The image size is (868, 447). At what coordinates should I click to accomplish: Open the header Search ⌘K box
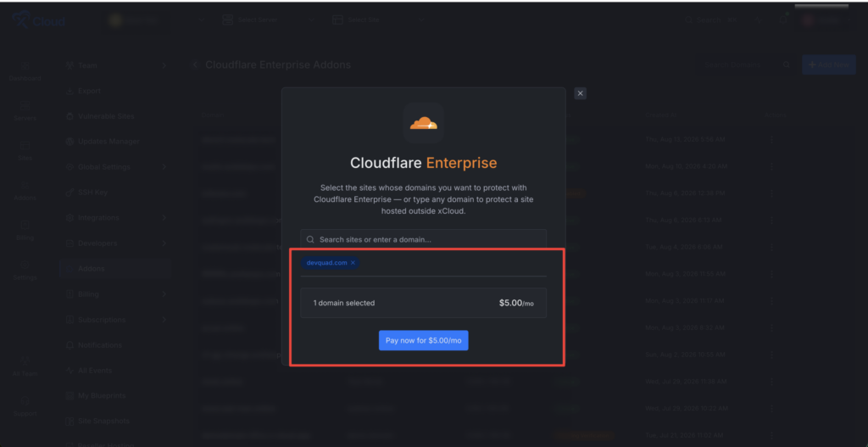coord(711,20)
